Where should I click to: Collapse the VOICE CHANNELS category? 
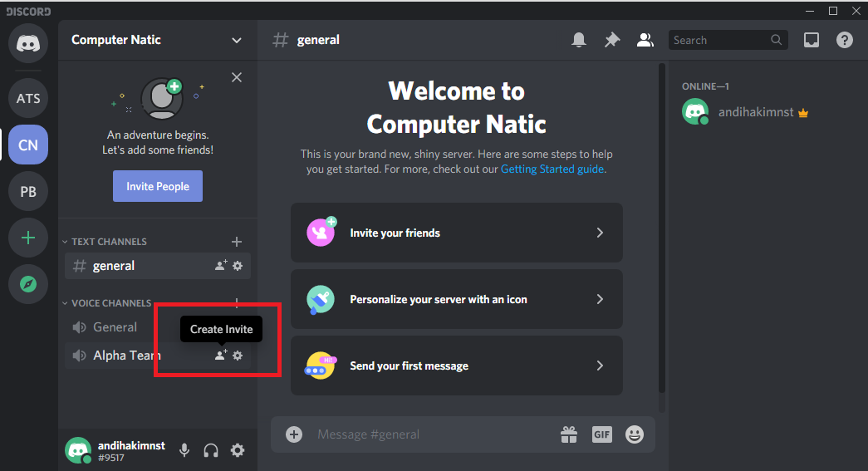coord(106,303)
